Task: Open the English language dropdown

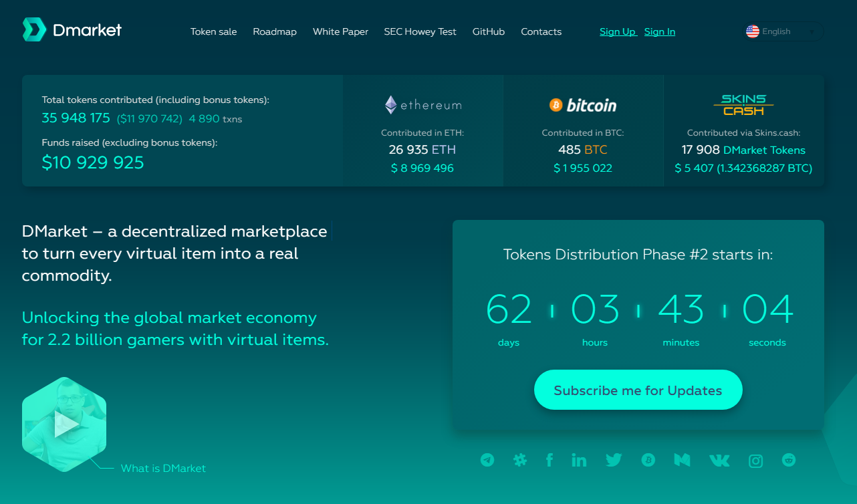Action: coord(784,31)
